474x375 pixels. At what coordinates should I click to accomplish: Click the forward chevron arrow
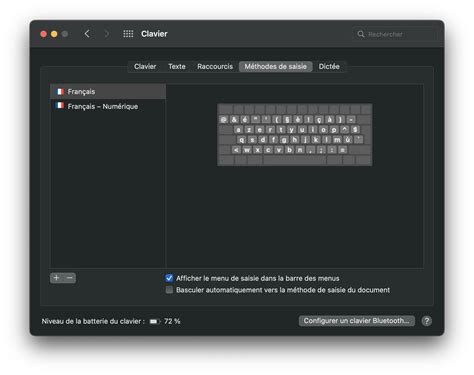click(x=107, y=34)
